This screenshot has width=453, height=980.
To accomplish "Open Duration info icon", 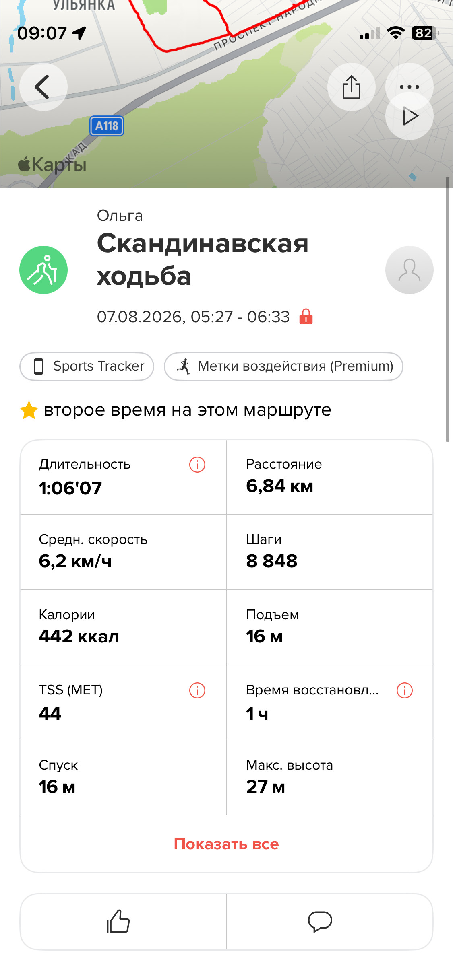I will [x=197, y=465].
